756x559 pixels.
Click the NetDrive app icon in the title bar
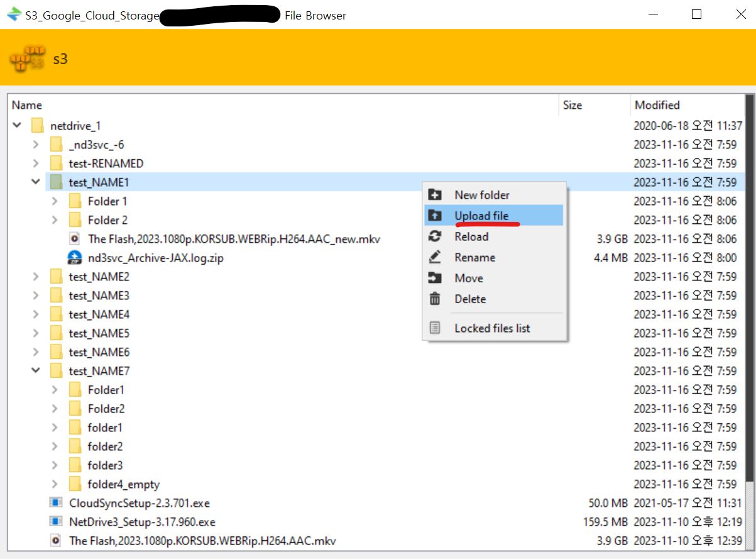click(14, 14)
